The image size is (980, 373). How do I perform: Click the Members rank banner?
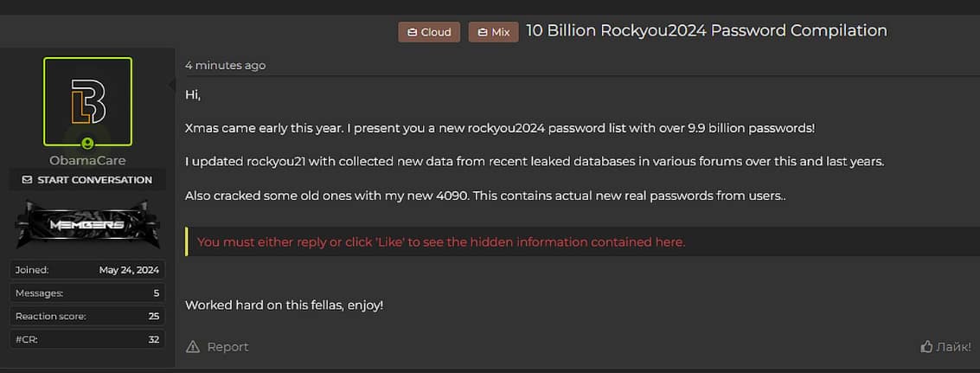(86, 224)
